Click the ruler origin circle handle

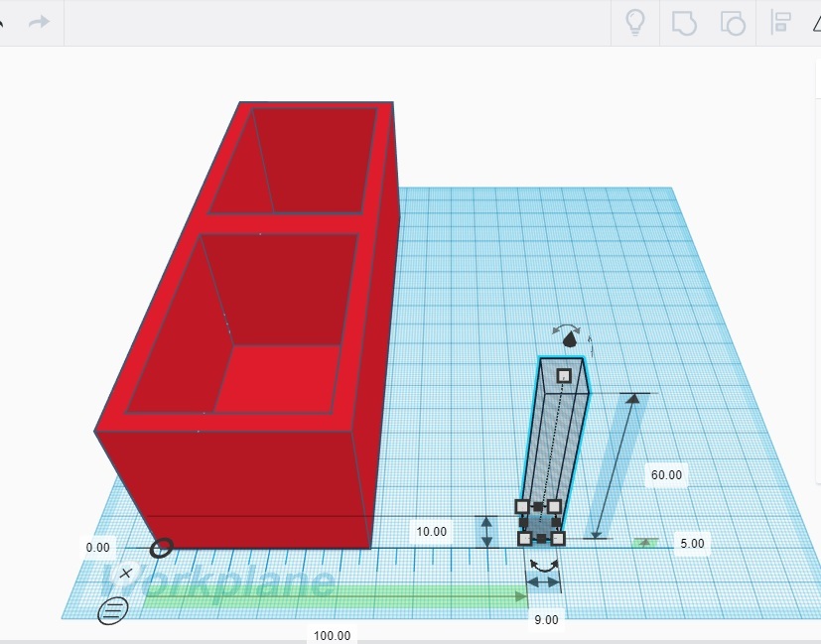161,548
